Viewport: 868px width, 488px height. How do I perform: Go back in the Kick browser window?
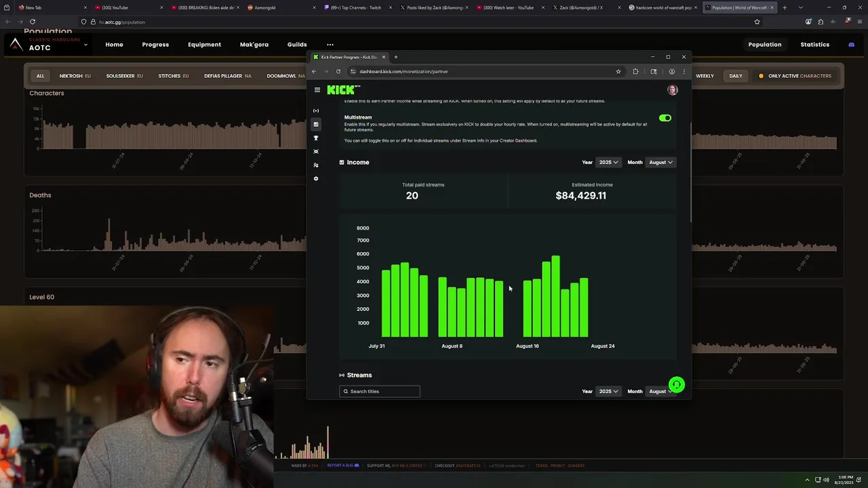click(x=314, y=71)
